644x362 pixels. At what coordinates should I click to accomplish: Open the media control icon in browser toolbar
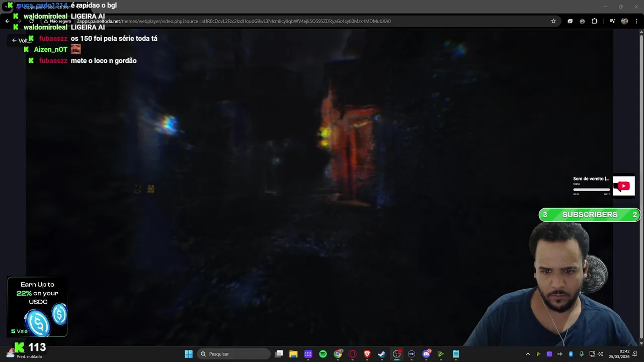(x=612, y=21)
